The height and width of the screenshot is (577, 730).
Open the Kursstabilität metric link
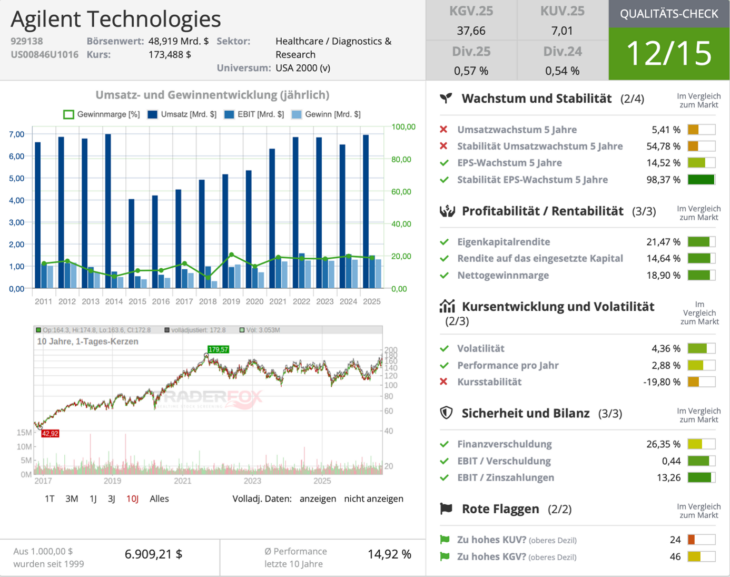489,382
